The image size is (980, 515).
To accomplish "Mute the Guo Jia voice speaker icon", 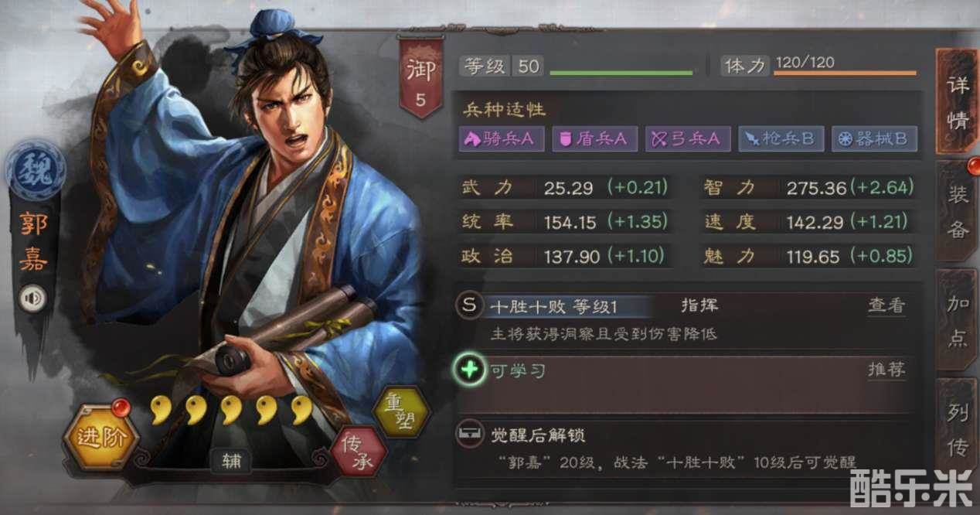I will pos(34,298).
